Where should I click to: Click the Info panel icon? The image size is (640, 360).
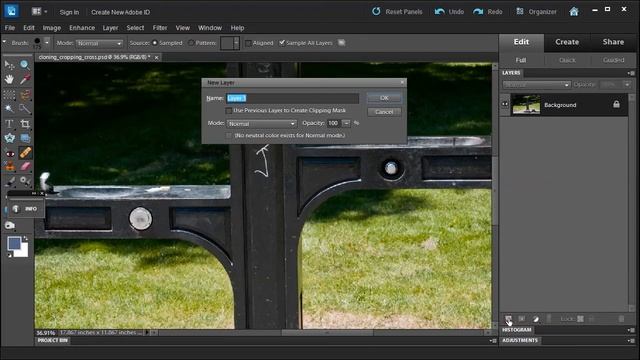click(x=16, y=209)
